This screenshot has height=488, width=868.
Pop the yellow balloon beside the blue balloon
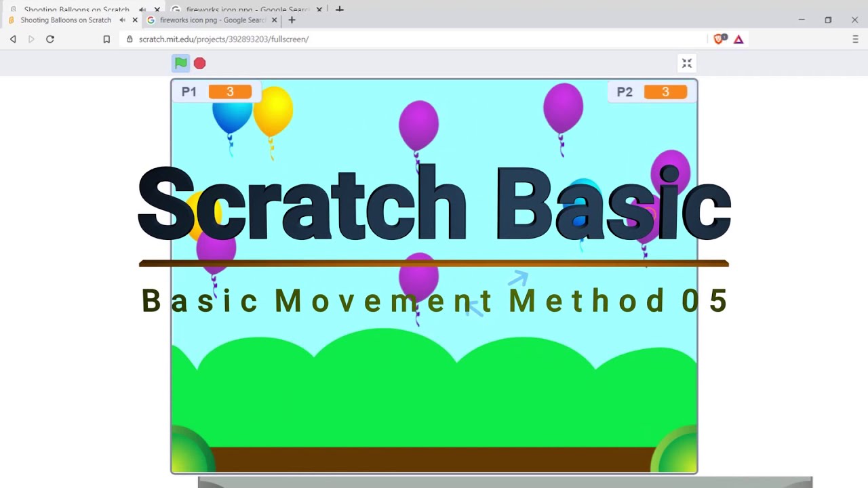274,112
